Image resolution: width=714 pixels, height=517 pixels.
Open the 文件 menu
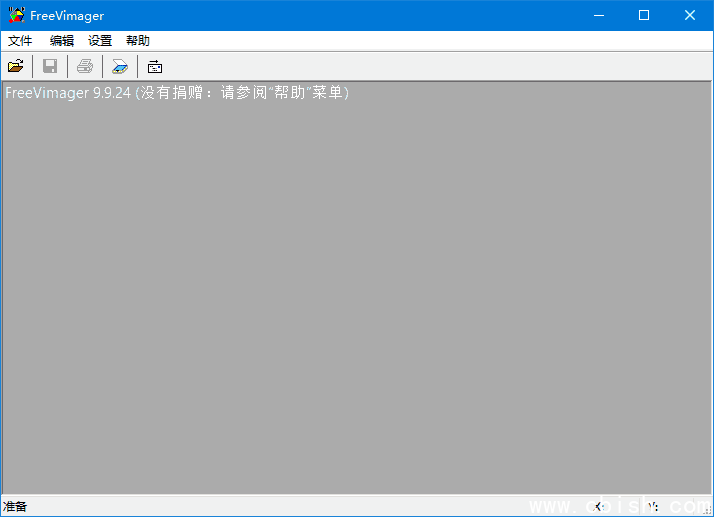[x=20, y=41]
